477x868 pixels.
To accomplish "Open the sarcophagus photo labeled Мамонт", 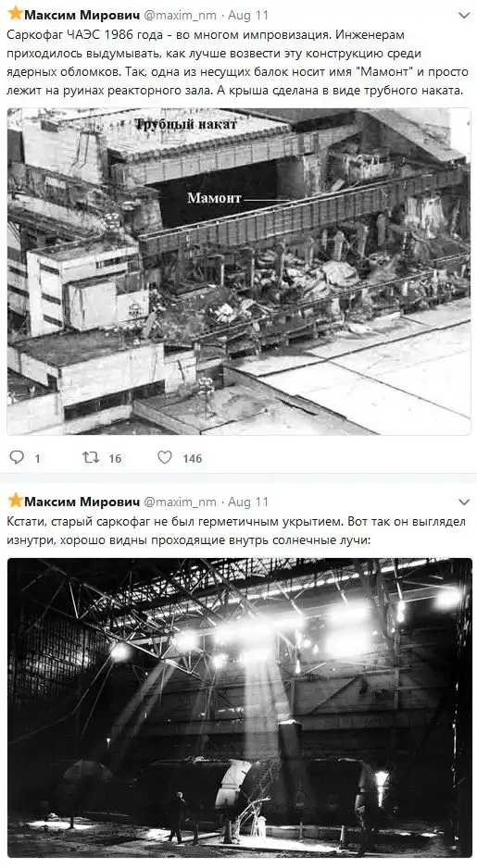I will (239, 271).
